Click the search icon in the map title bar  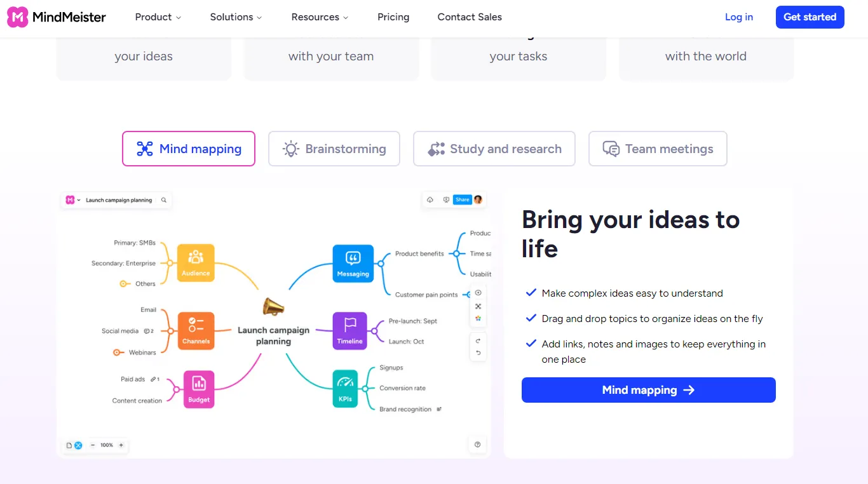tap(164, 200)
